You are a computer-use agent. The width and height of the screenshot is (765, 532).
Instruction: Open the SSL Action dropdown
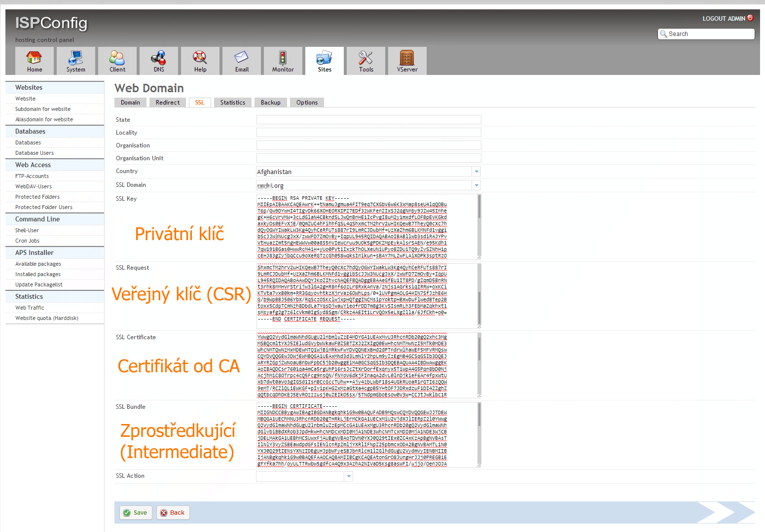pos(349,476)
